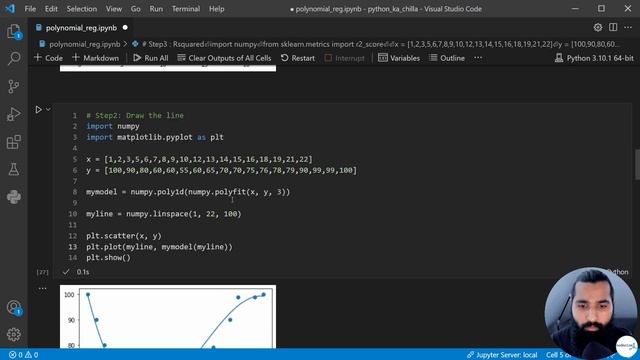
Task: Open the Search view in activity bar
Action: (x=14, y=59)
